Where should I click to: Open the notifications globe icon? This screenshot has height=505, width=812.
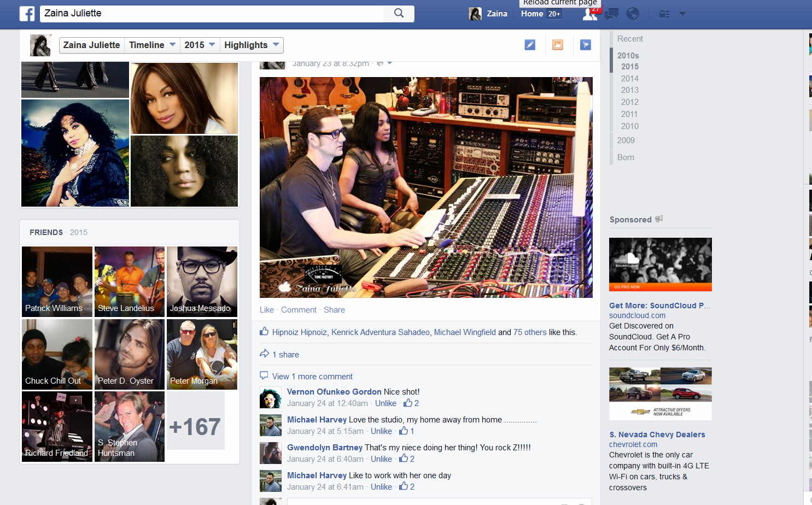pyautogui.click(x=633, y=14)
